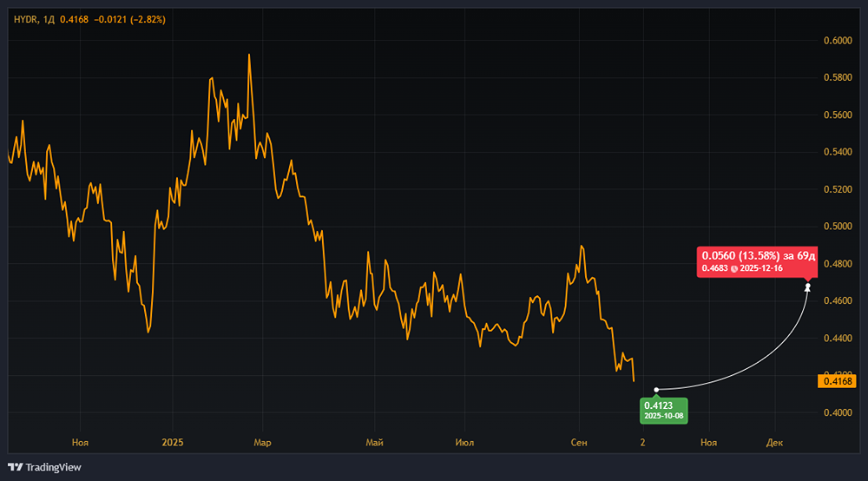Click the 0.4600 price axis label

point(838,300)
